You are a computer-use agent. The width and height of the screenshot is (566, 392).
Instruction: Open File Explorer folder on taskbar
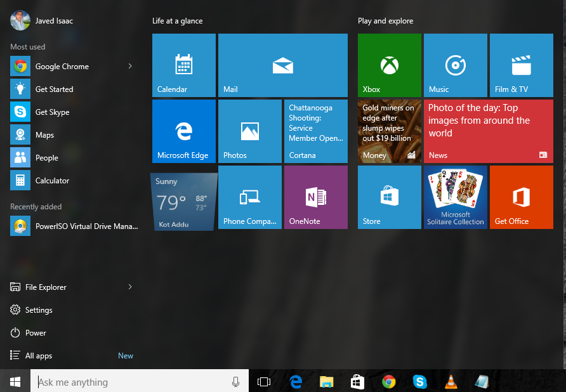[326, 381]
